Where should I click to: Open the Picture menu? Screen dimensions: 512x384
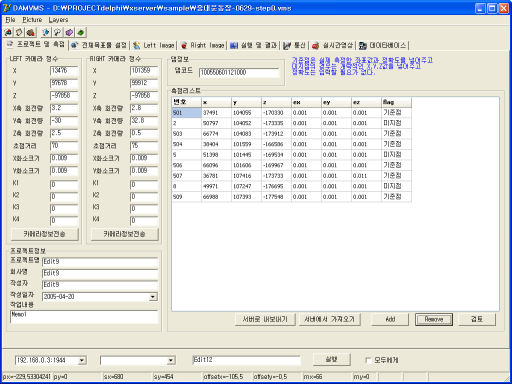(x=32, y=20)
